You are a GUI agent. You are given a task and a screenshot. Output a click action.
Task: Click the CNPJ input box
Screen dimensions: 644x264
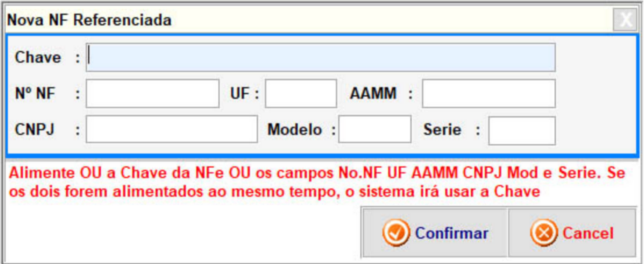pos(171,129)
